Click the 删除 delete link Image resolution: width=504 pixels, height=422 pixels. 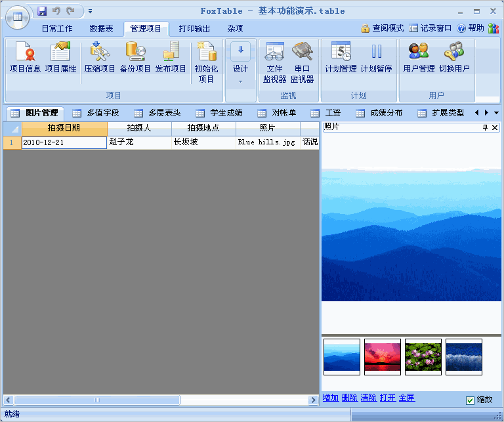350,398
